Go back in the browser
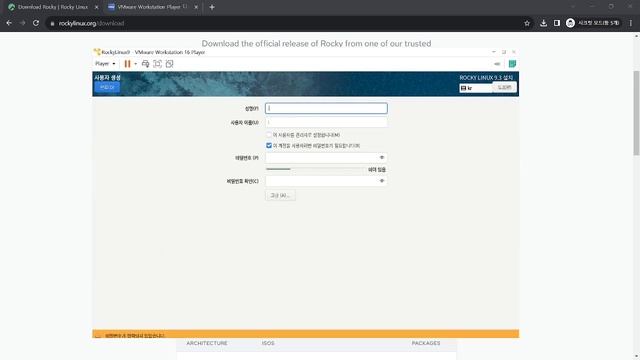Screen dimensions: 640x360 pyautogui.click(x=9, y=23)
